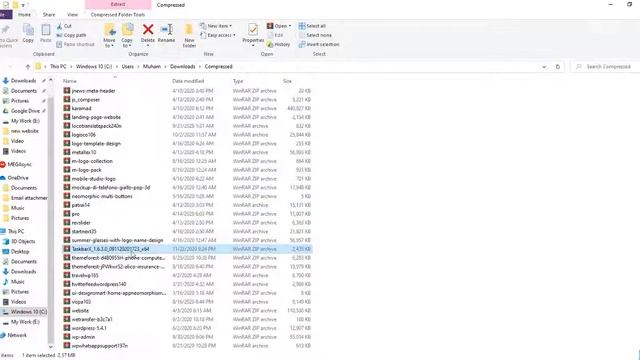Image resolution: width=640 pixels, height=360 pixels.
Task: Expand the address bar history dropdown
Action: tap(544, 67)
